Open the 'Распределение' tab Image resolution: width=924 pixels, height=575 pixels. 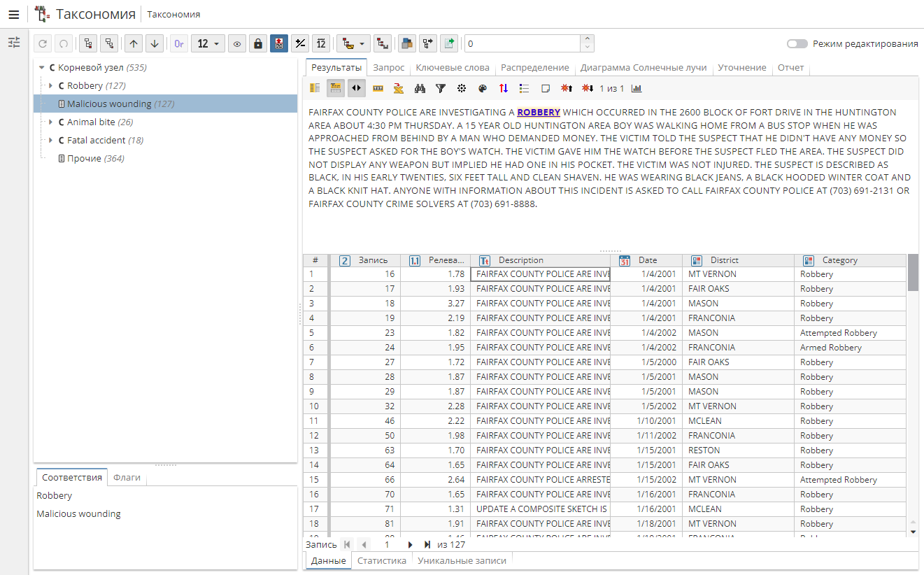(534, 68)
